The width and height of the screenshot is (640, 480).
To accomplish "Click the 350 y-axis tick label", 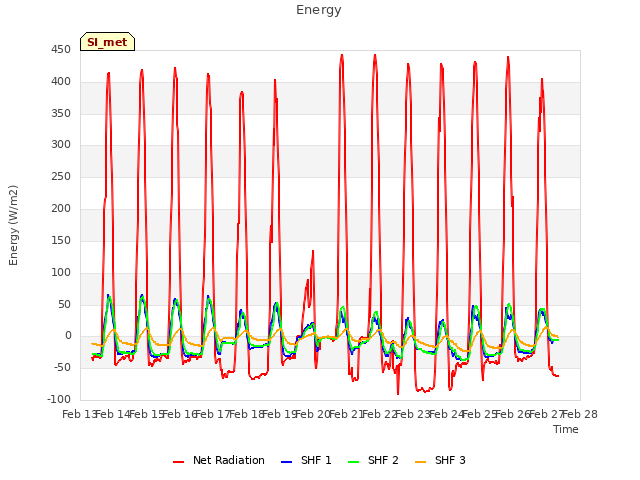I will [x=61, y=113].
